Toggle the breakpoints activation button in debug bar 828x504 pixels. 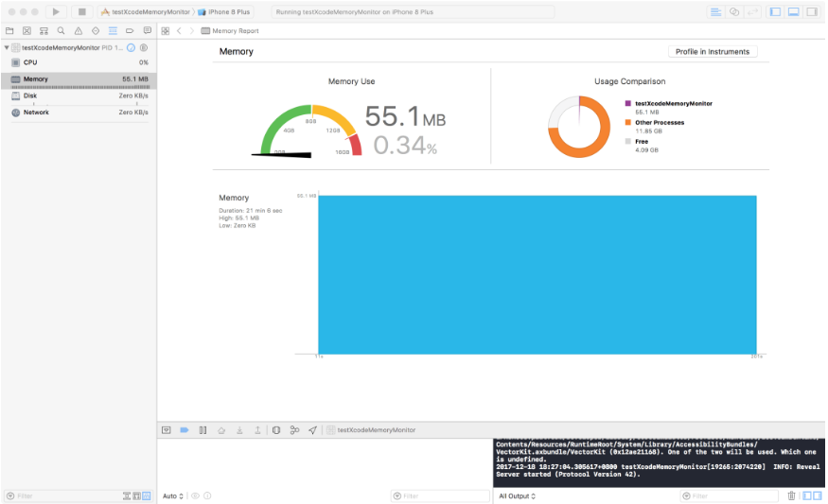click(185, 430)
